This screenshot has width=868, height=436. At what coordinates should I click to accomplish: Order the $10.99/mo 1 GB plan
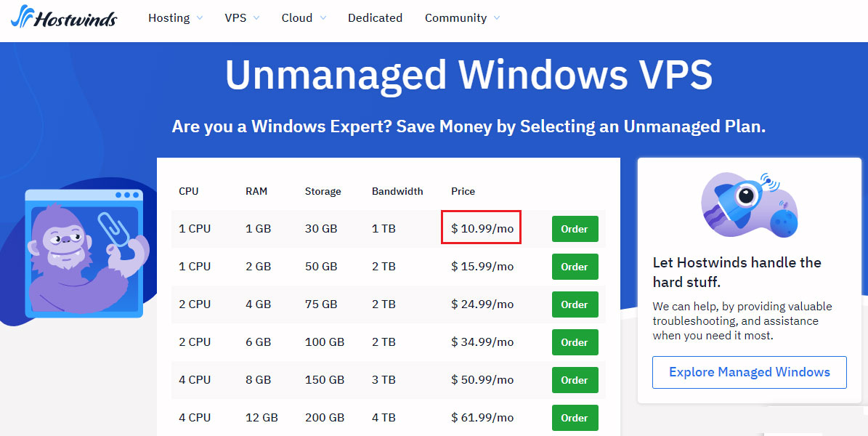click(x=575, y=229)
